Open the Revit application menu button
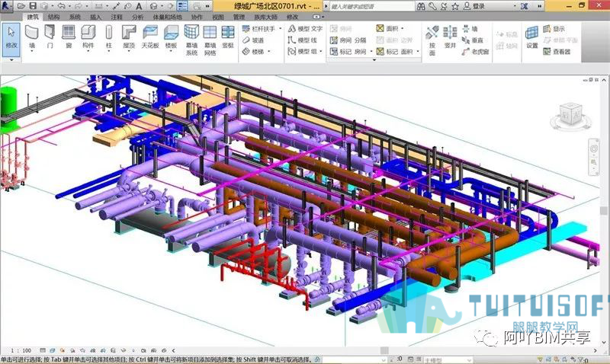Screen dimensions: 610x364 (6, 5)
